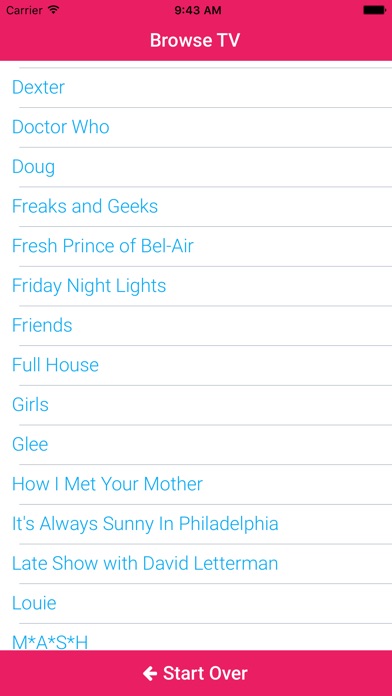Tap the battery icon in status bar

click(x=374, y=10)
